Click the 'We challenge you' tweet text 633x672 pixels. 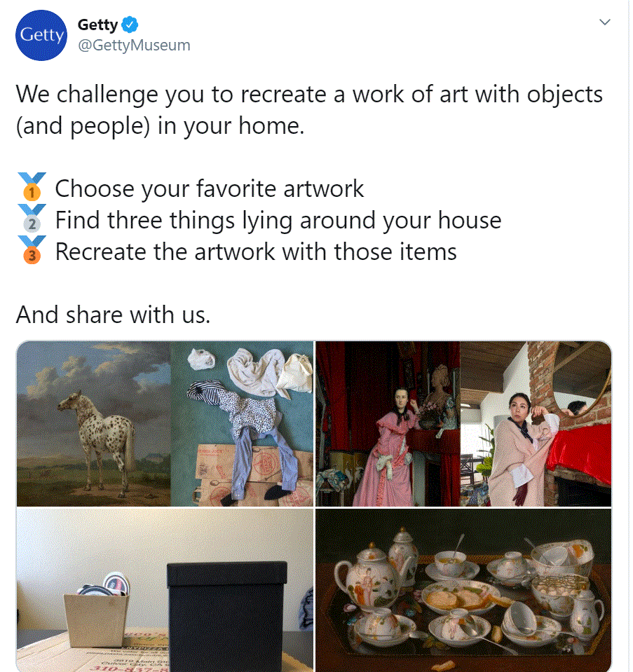[309, 110]
